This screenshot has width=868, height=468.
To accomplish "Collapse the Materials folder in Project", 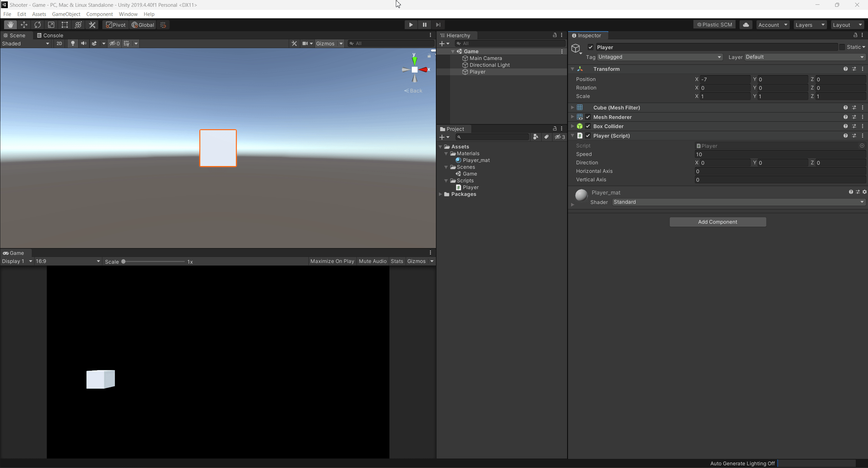I will [x=446, y=153].
